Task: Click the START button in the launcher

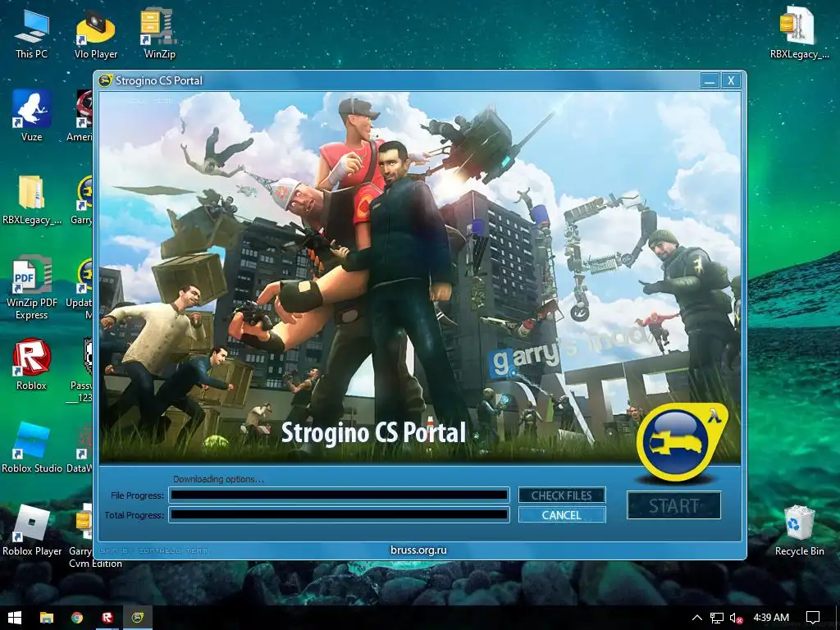Action: pos(674,505)
